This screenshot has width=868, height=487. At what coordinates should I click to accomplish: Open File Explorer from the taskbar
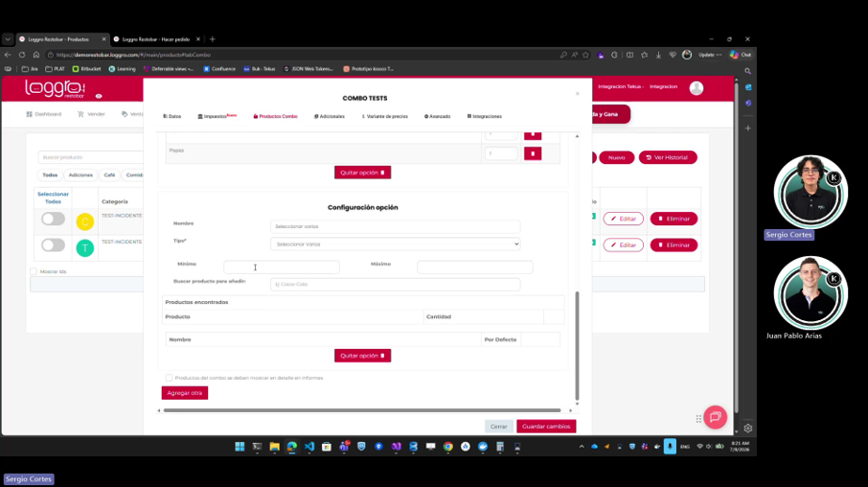click(x=275, y=447)
